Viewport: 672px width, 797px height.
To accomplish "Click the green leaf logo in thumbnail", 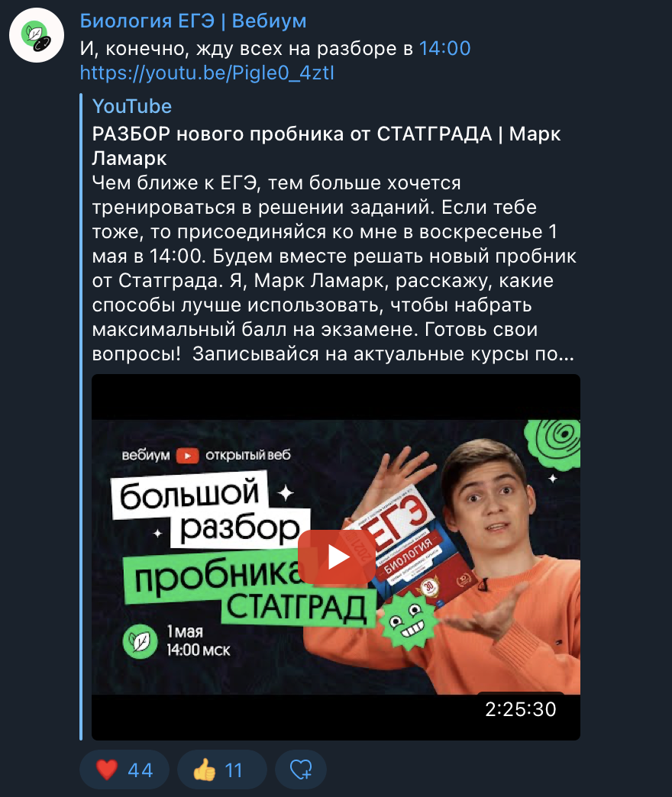I will (x=141, y=641).
